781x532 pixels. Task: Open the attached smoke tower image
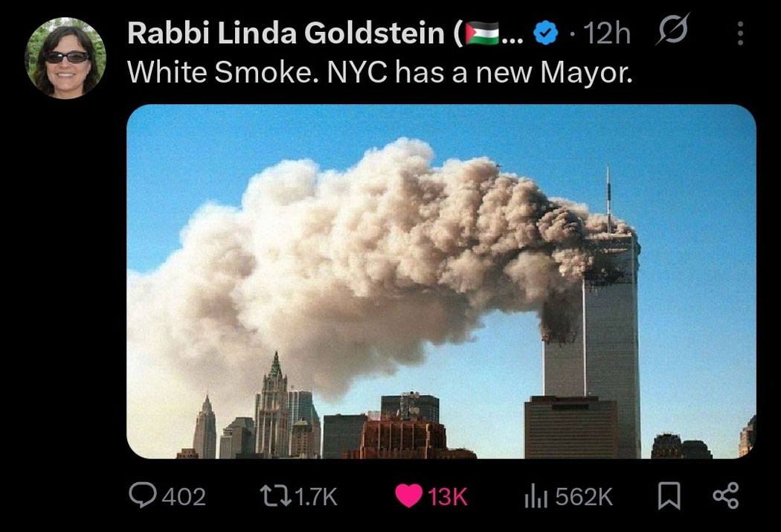coord(441,281)
